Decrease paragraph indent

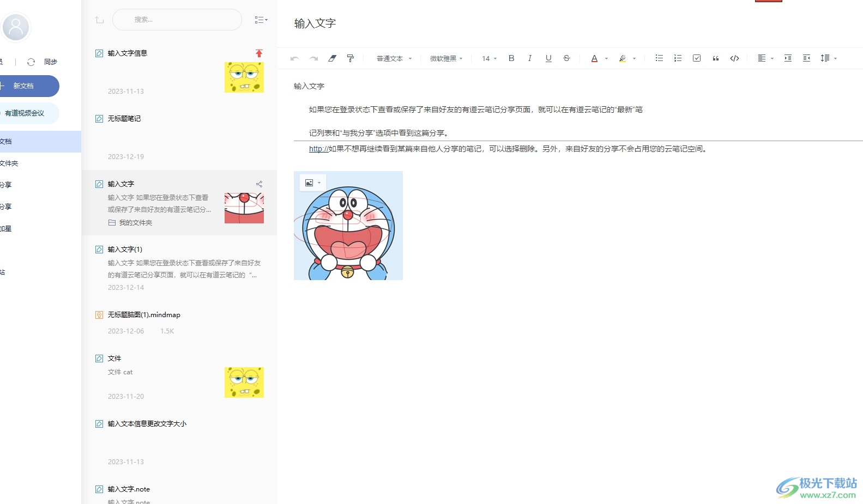point(806,58)
